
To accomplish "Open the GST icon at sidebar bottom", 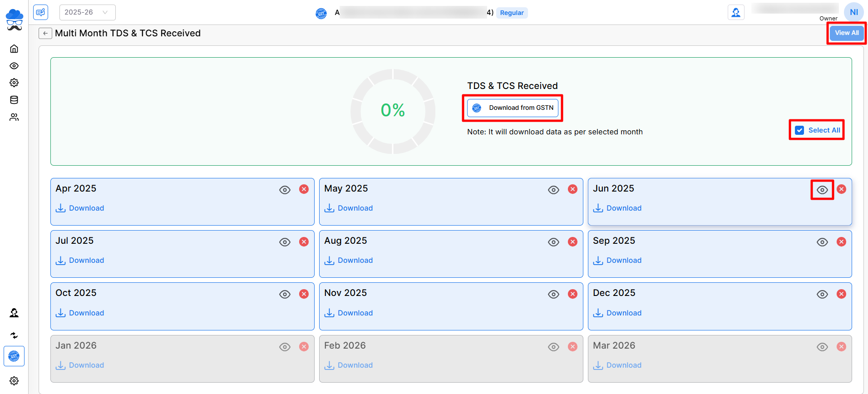I will tap(14, 356).
